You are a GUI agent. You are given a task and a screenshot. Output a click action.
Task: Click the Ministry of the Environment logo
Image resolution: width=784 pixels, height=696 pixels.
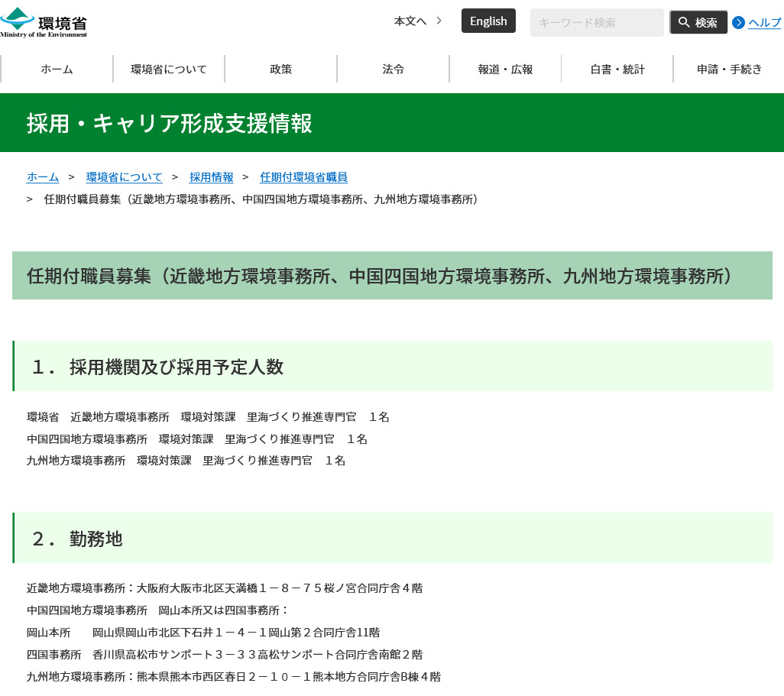[x=44, y=22]
